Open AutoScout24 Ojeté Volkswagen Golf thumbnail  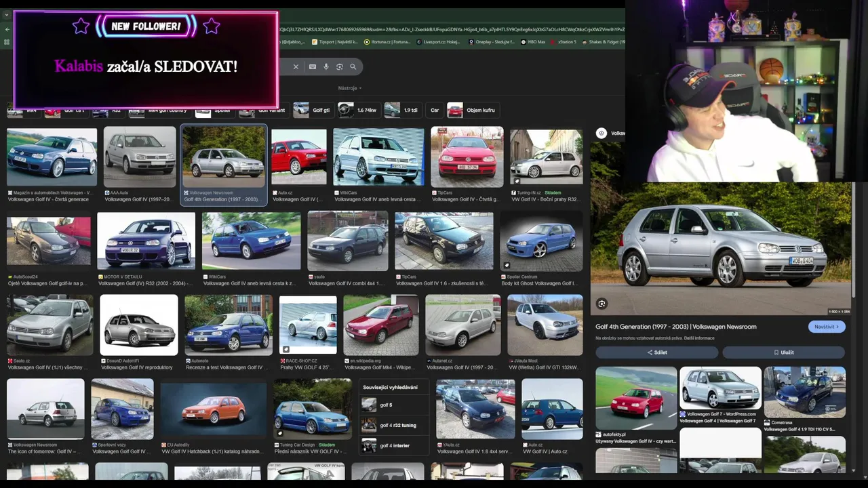click(x=48, y=241)
